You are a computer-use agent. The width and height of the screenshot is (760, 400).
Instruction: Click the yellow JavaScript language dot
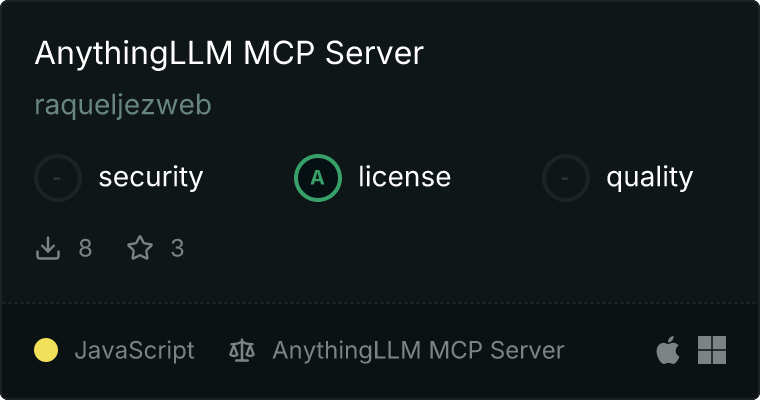[x=46, y=350]
